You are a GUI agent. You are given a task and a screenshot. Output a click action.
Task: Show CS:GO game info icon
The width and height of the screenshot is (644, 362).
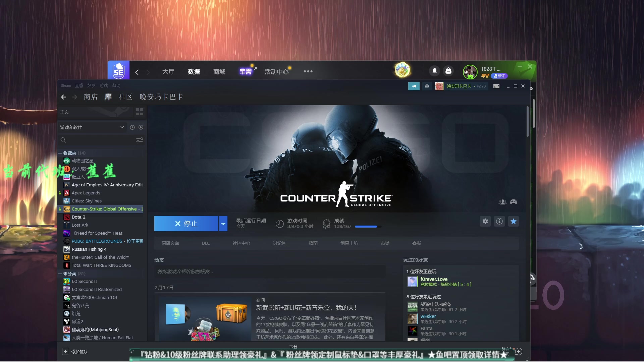[x=499, y=221]
